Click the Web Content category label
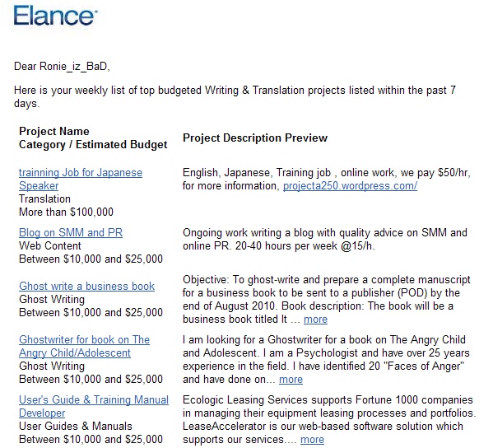Screen dimensions: 493x448 point(50,245)
